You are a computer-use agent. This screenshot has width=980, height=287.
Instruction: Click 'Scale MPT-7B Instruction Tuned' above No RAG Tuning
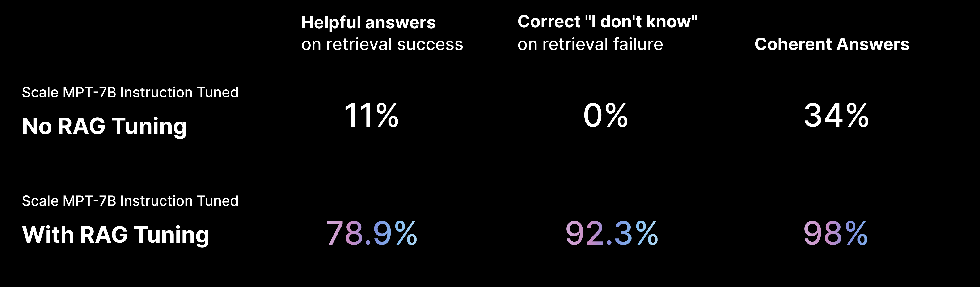pos(130,93)
